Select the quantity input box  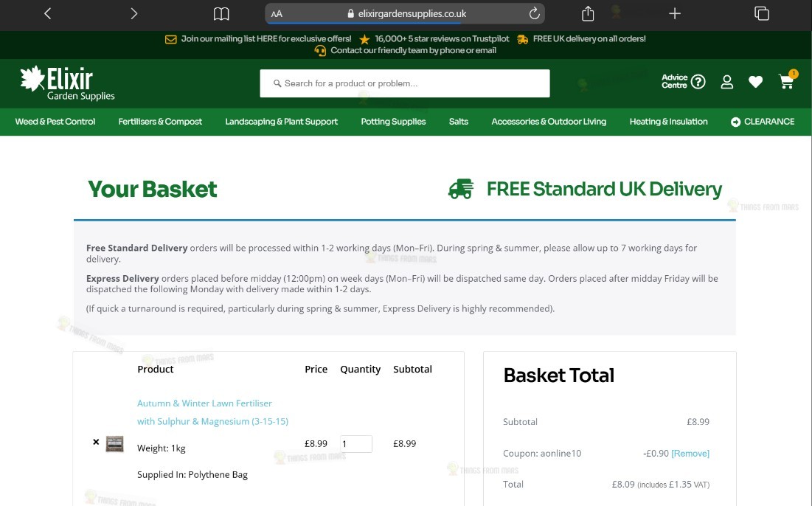pyautogui.click(x=355, y=444)
